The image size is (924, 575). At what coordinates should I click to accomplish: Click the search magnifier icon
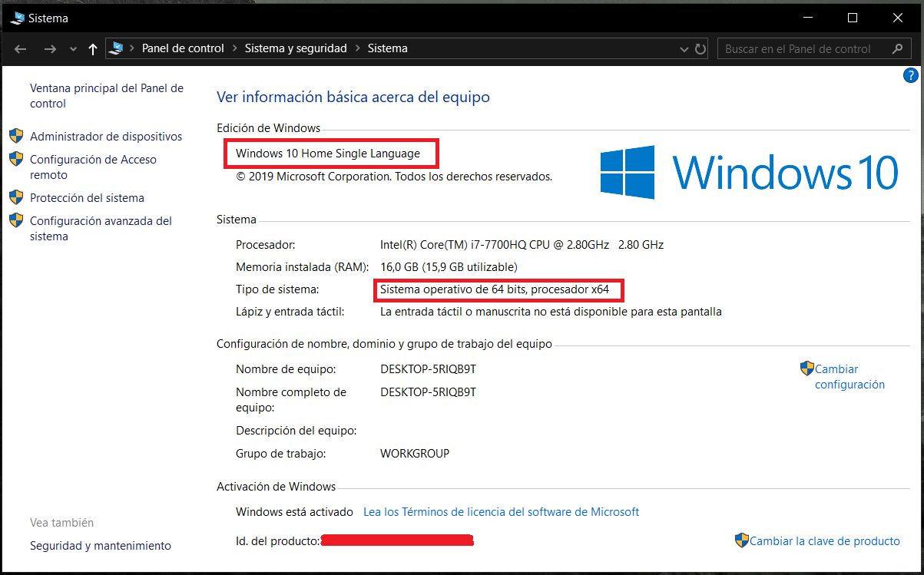[897, 48]
